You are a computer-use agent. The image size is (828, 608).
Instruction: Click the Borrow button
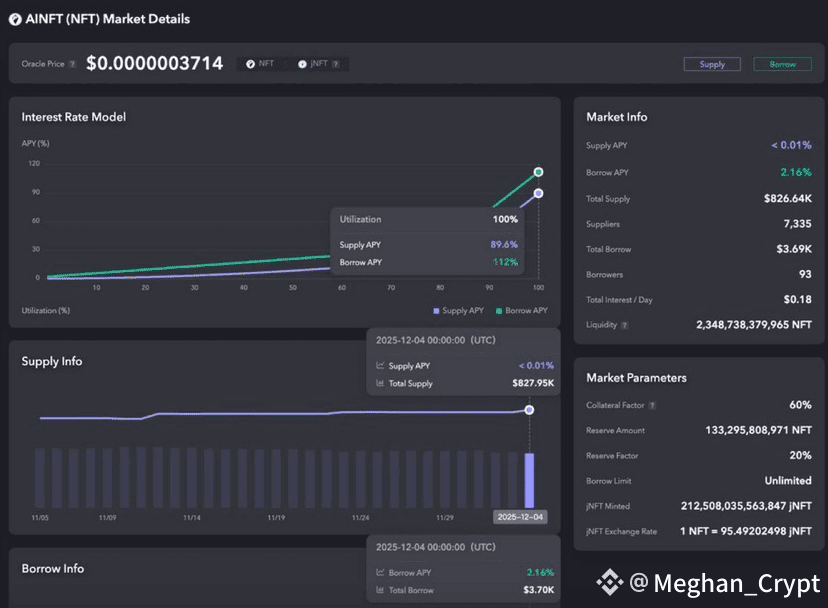tap(783, 64)
